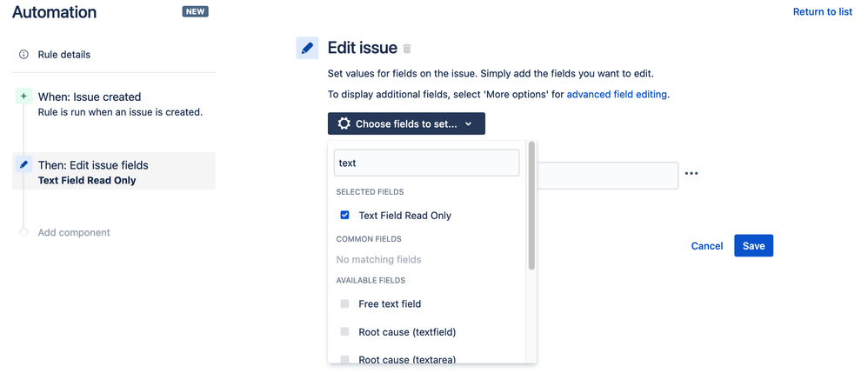Click the 'Text Field Read Only' list label

tap(404, 216)
